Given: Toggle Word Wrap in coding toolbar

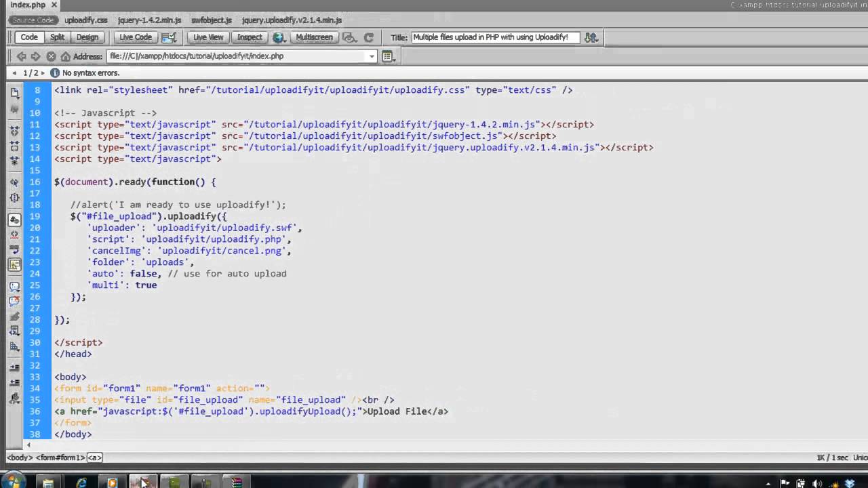Looking at the screenshot, I should click(14, 249).
